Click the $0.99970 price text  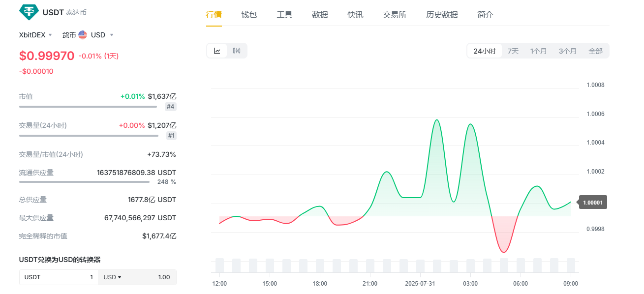47,56
